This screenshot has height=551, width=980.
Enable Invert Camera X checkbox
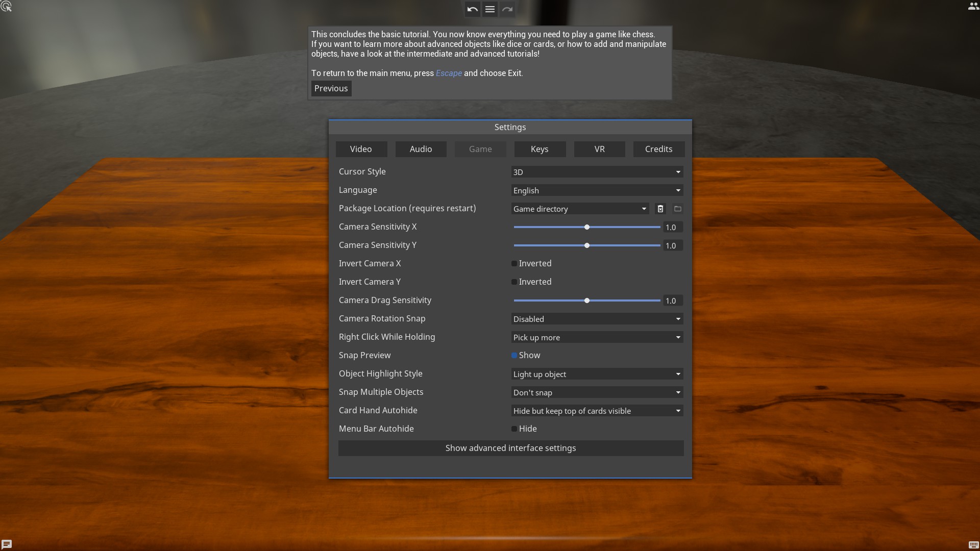pos(514,264)
